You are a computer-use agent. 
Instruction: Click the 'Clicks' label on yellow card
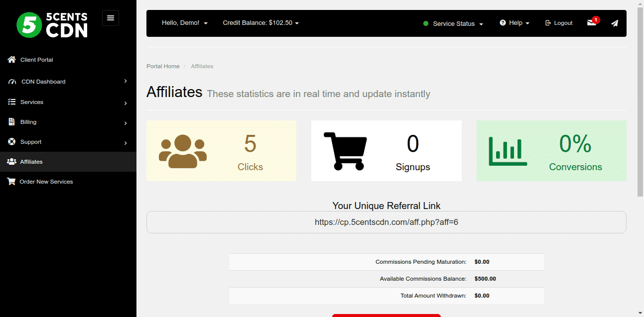click(250, 167)
